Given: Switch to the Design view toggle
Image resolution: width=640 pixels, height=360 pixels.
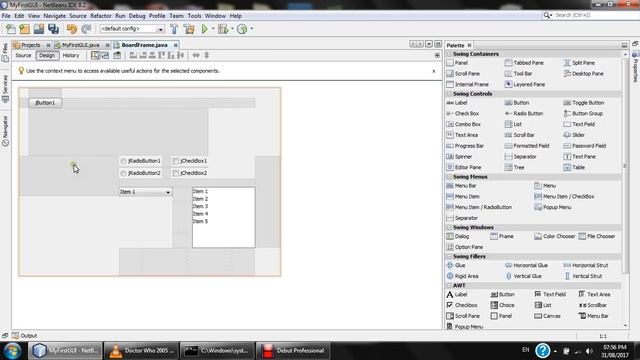Looking at the screenshot, I should pos(47,56).
